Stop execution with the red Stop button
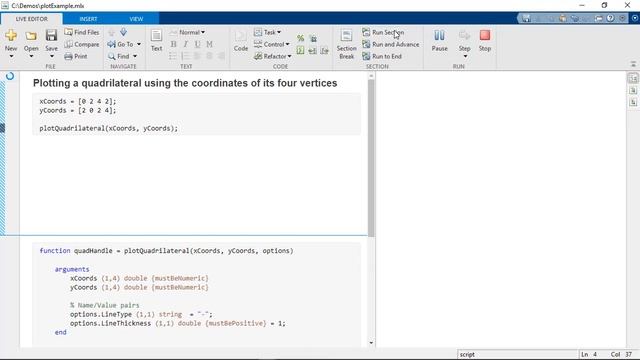The image size is (640, 360). (x=484, y=40)
